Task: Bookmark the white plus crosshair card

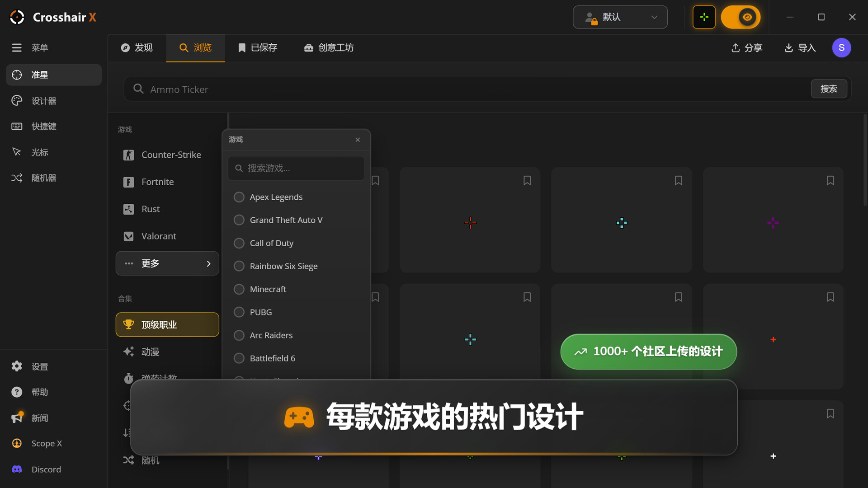Action: (830, 413)
